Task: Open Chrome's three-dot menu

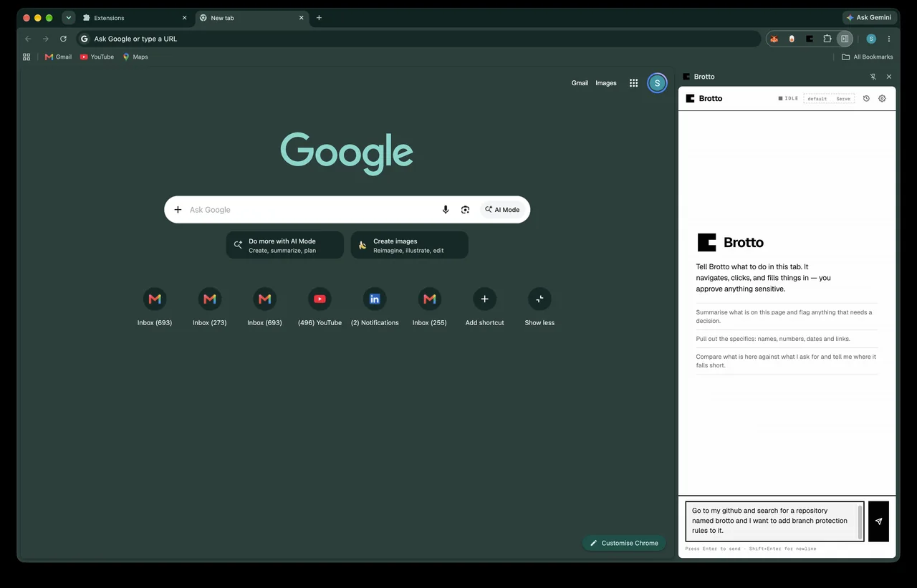Action: 889,39
